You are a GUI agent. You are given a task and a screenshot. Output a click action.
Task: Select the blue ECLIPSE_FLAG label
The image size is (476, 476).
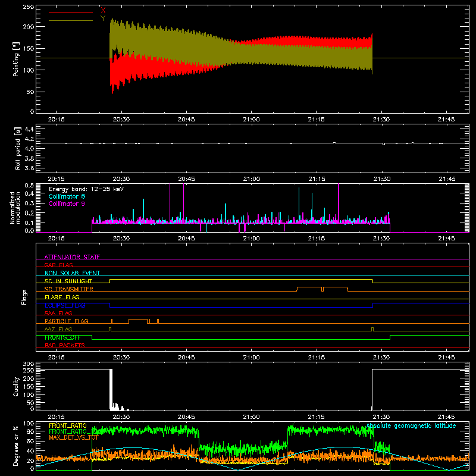coord(65,305)
